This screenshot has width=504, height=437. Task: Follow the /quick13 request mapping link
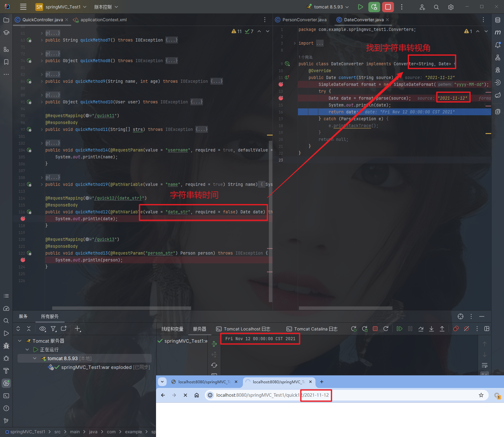104,239
